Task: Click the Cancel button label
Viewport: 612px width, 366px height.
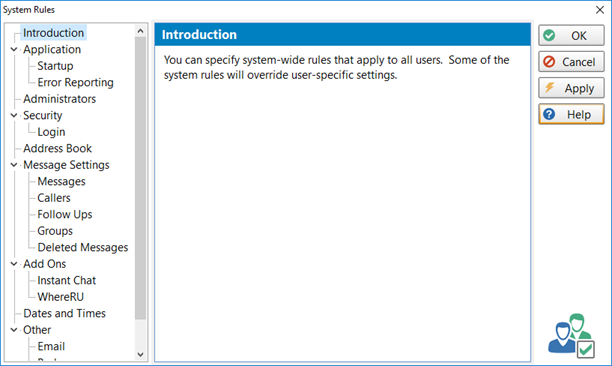Action: click(x=578, y=62)
